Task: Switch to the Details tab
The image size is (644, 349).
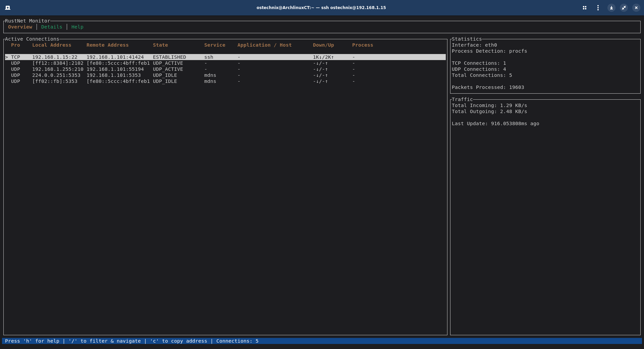Action: tap(51, 27)
